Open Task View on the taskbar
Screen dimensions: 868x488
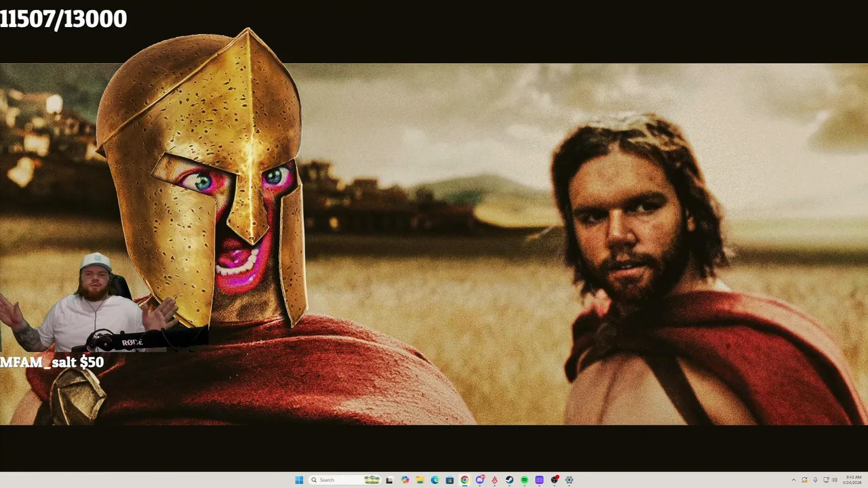(389, 480)
